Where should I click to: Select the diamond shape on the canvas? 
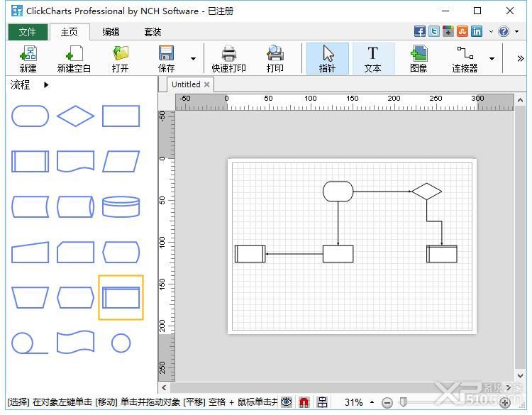[x=426, y=192]
